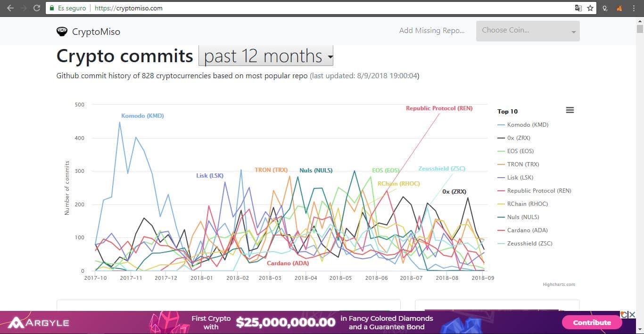
Task: Click the Add Missing Repo link
Action: click(431, 31)
